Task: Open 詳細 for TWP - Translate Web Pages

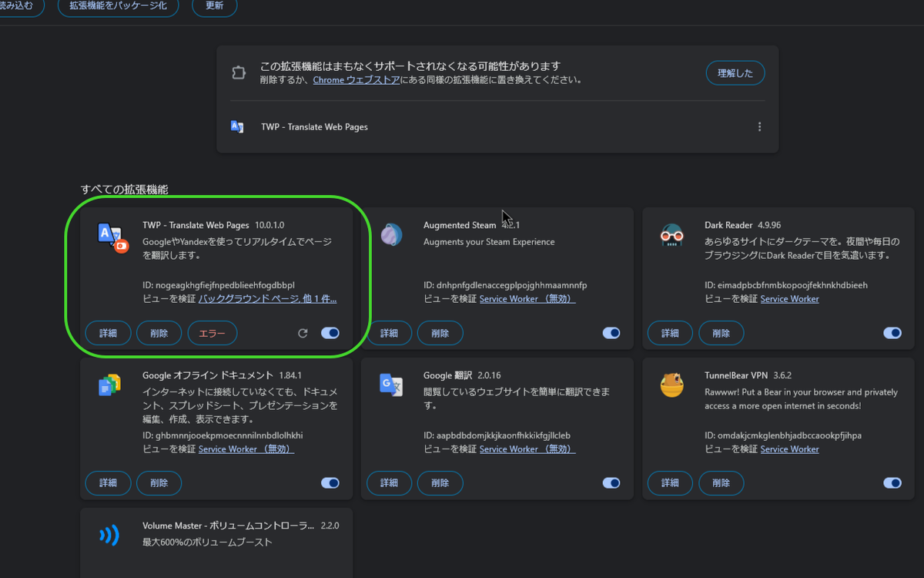Action: coord(109,333)
